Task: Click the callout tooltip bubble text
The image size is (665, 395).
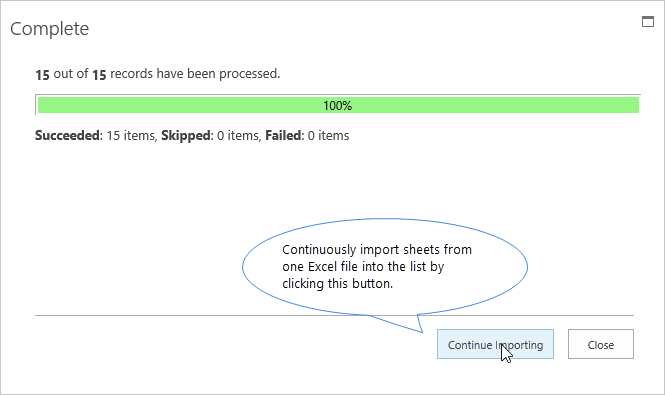Action: [x=377, y=266]
